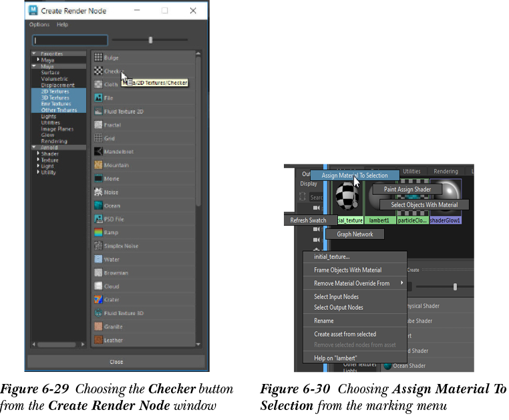The height and width of the screenshot is (420, 509).
Task: Choose the Ramp texture icon
Action: [x=98, y=232]
